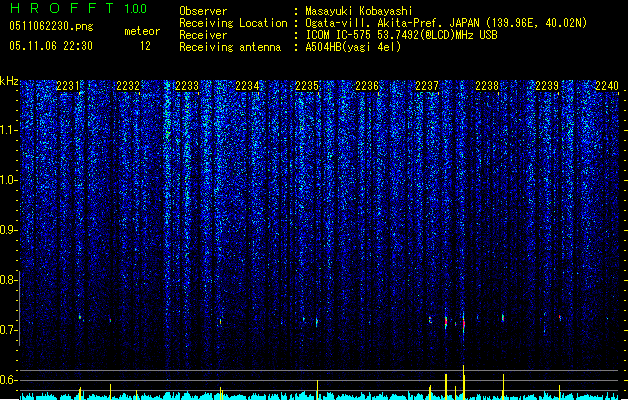The image size is (629, 400).
Task: Click the 2232 time marker
Action: pos(128,86)
